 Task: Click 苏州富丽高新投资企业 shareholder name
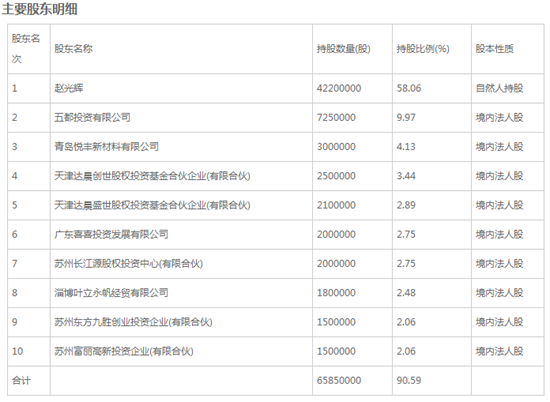point(124,351)
